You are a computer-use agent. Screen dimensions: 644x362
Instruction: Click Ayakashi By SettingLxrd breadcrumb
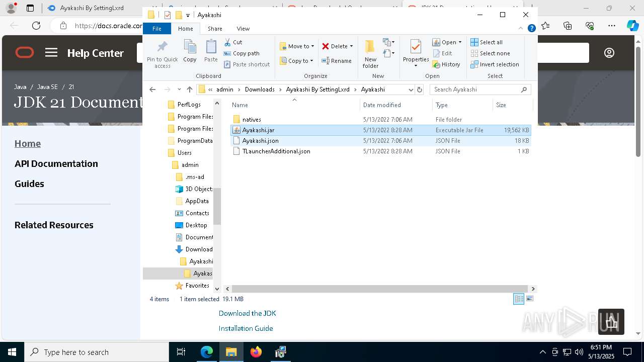[317, 89]
